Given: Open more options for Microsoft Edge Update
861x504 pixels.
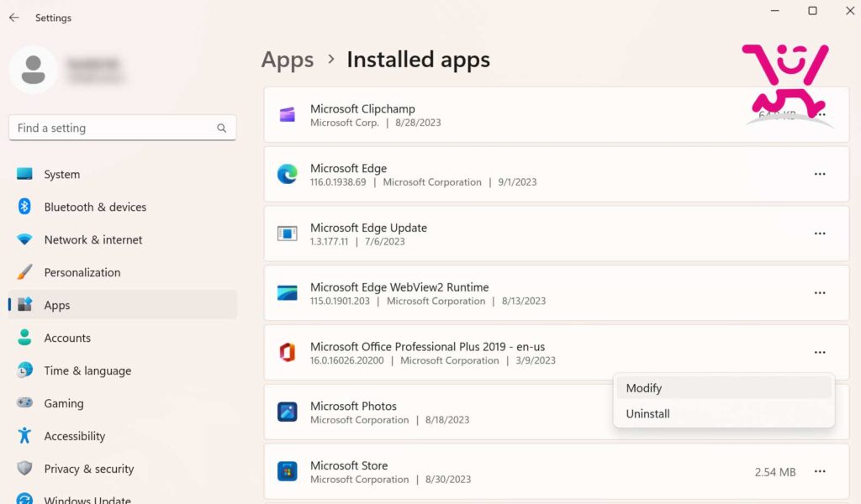Looking at the screenshot, I should [x=820, y=234].
